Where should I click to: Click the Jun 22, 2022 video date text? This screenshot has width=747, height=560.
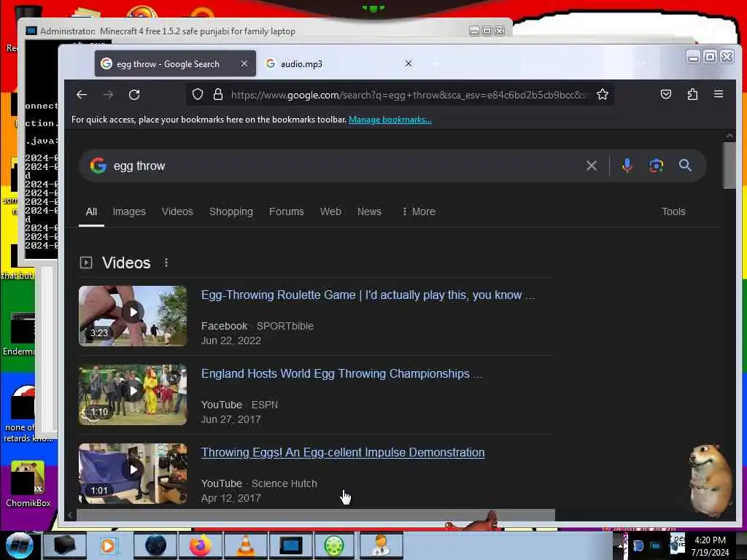click(x=231, y=341)
